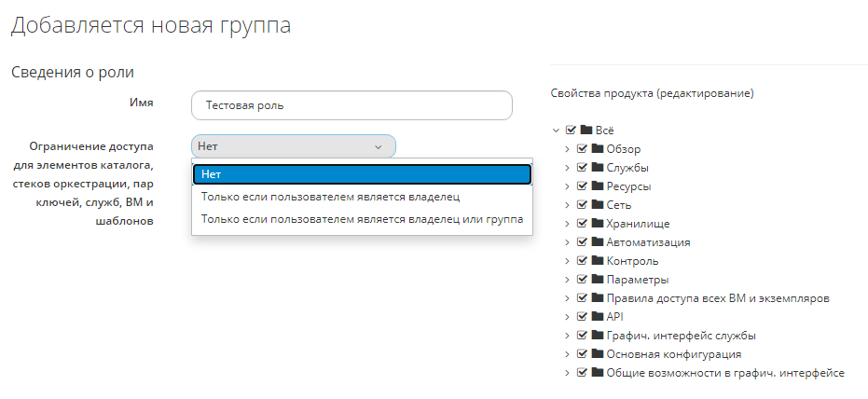
Task: Click the Службы folder icon
Action: [598, 168]
